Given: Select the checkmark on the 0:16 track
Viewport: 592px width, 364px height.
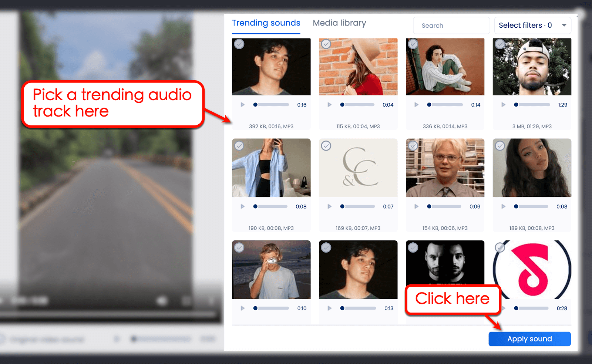Looking at the screenshot, I should click(x=239, y=44).
